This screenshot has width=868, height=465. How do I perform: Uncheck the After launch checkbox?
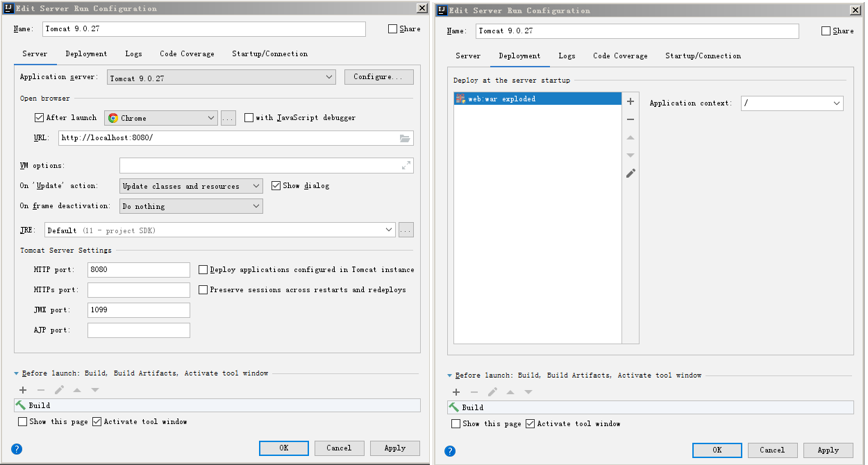pos(39,118)
